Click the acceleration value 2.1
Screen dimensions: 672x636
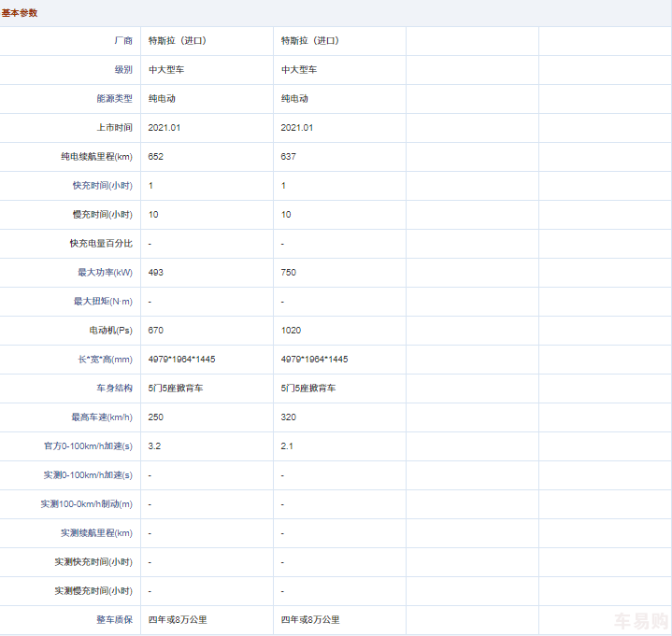(287, 445)
